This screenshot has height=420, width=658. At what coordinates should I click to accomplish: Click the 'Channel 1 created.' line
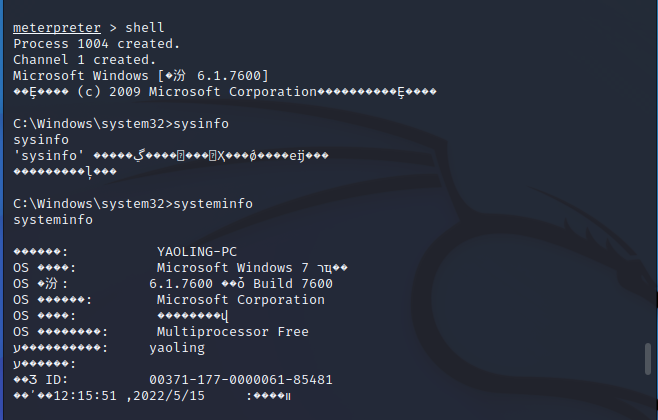[84, 60]
